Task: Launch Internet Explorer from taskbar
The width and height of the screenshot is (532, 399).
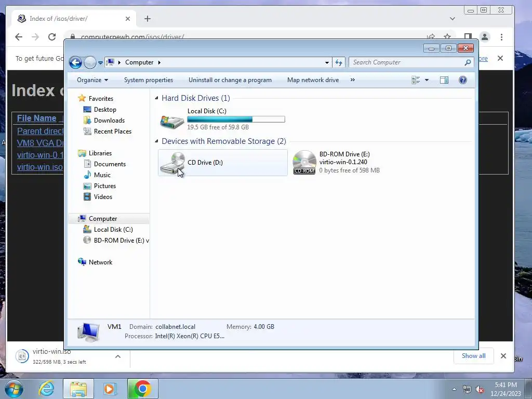Action: tap(46, 389)
